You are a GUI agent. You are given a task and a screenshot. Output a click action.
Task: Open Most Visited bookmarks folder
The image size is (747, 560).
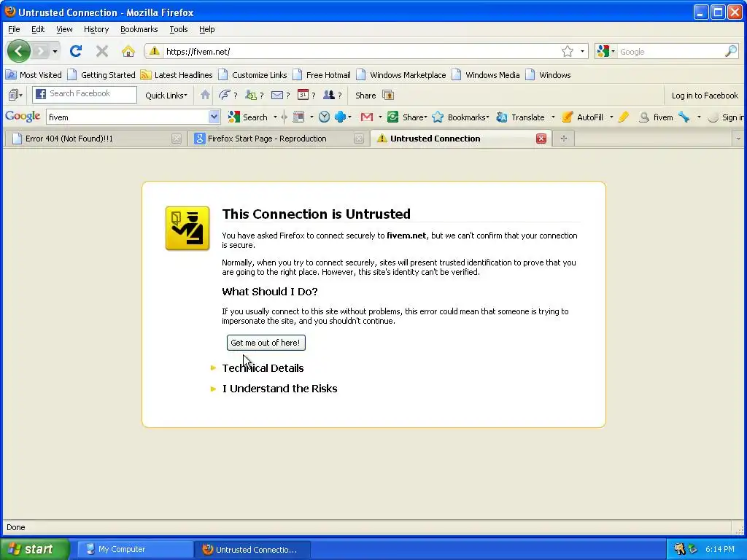coord(34,75)
